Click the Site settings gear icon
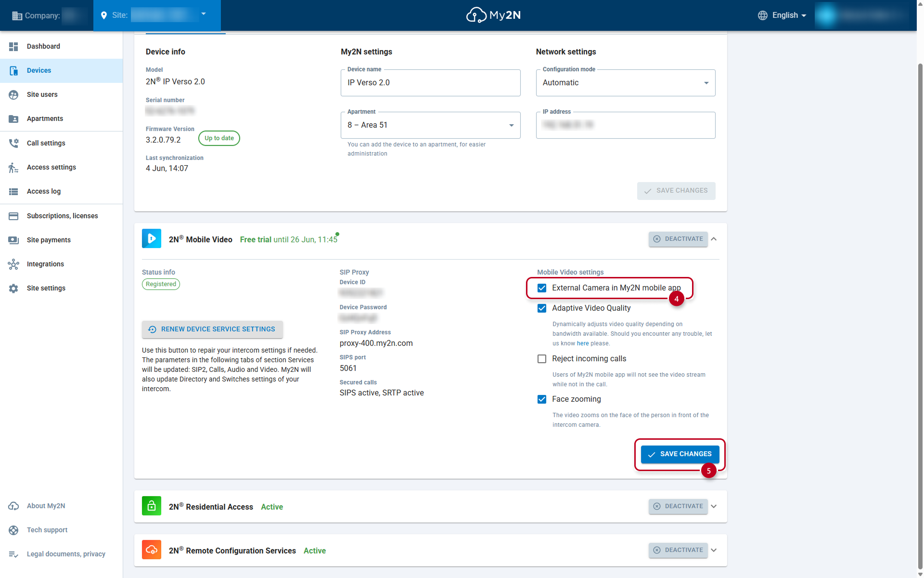The height and width of the screenshot is (578, 924). 13,288
